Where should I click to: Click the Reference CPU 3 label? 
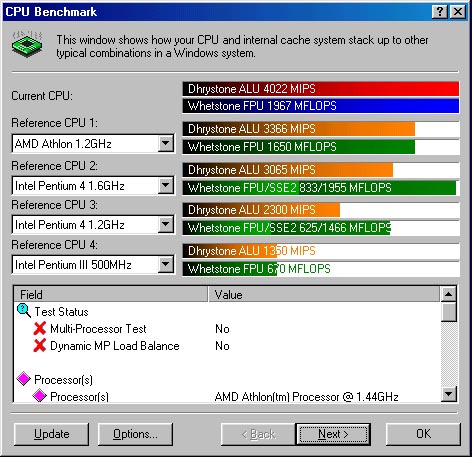click(x=55, y=205)
